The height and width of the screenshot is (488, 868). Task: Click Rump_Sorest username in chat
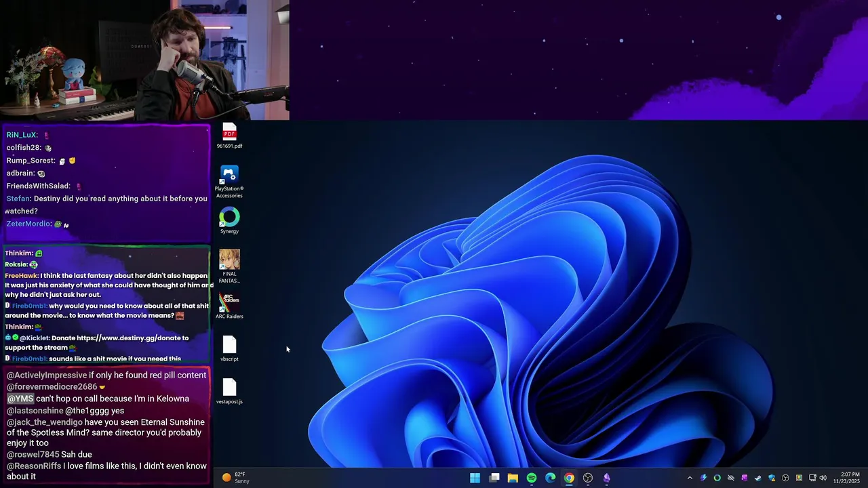(31, 161)
